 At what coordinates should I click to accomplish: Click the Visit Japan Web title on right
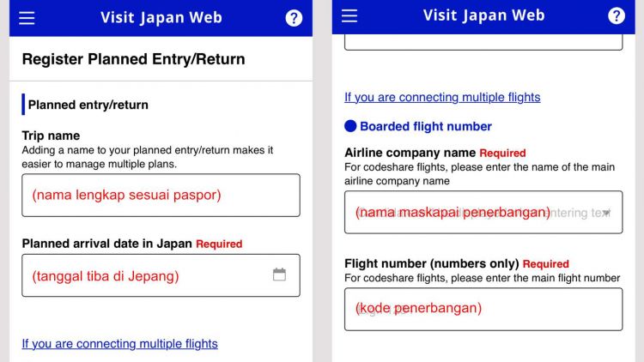[x=483, y=15]
